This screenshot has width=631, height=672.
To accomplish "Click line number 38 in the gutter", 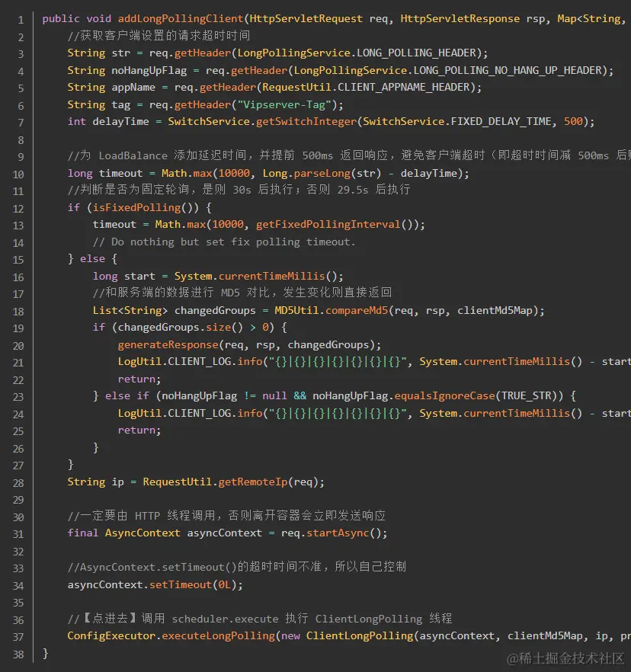I will [18, 654].
